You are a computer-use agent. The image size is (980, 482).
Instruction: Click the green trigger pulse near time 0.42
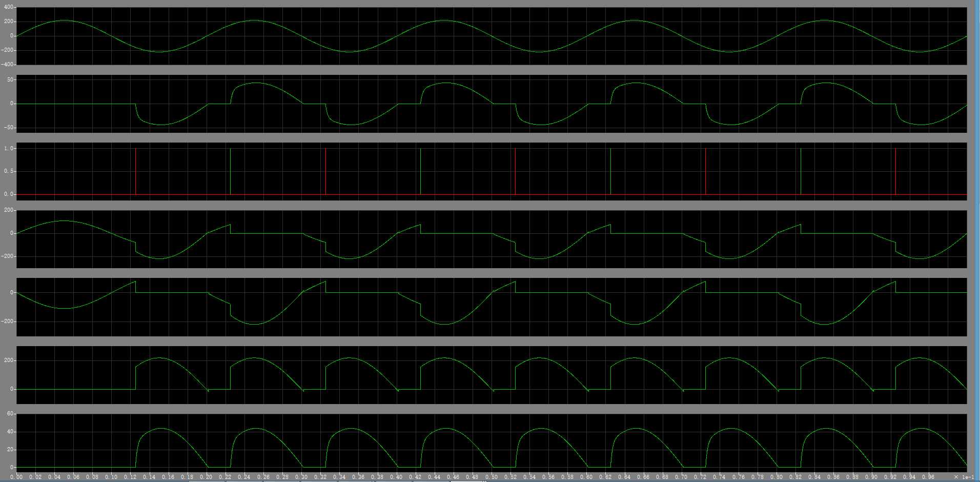421,171
